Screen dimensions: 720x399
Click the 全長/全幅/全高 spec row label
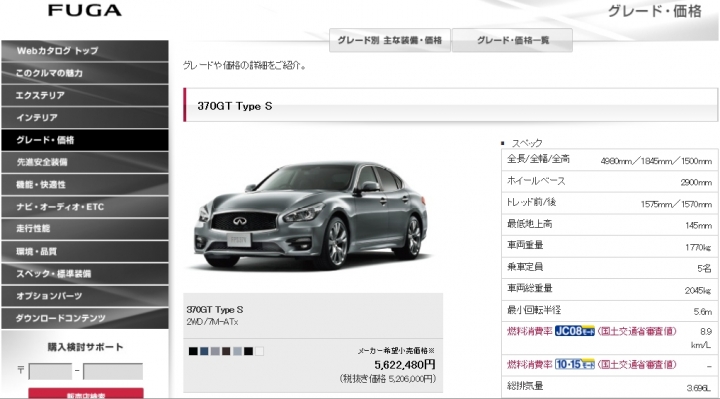(x=538, y=159)
